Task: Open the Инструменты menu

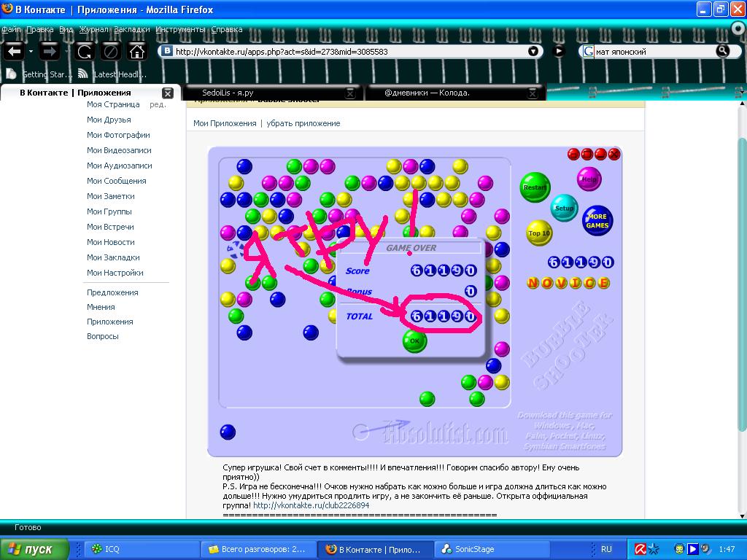Action: coord(180,29)
